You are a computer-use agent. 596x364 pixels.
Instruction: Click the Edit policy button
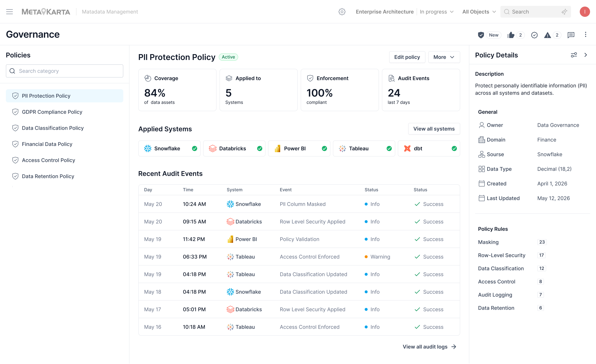[407, 57]
